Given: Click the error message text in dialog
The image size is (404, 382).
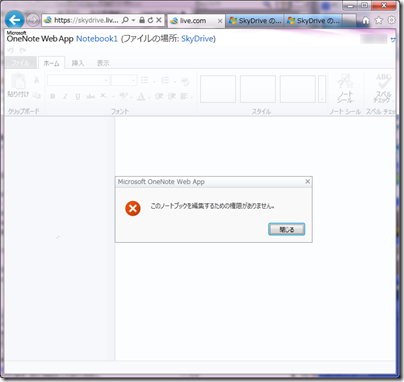Looking at the screenshot, I should (213, 206).
